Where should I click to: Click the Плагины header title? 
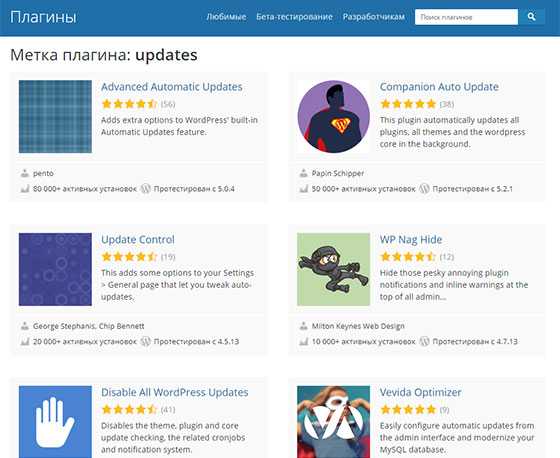(43, 17)
